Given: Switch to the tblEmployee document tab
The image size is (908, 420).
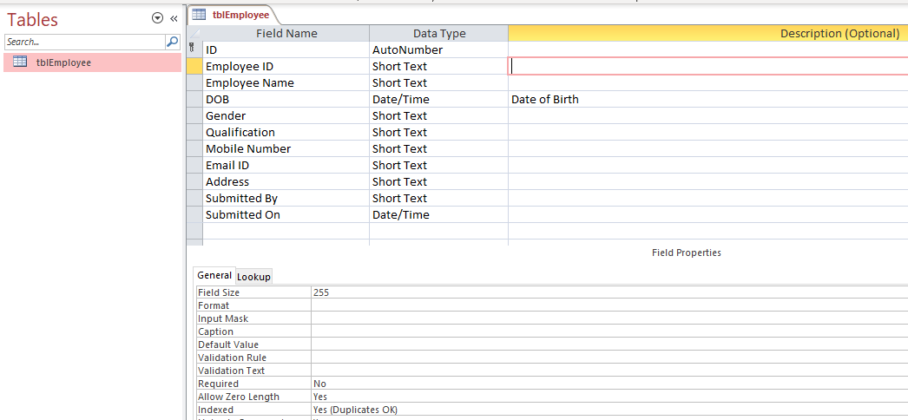Looking at the screenshot, I should [x=233, y=14].
